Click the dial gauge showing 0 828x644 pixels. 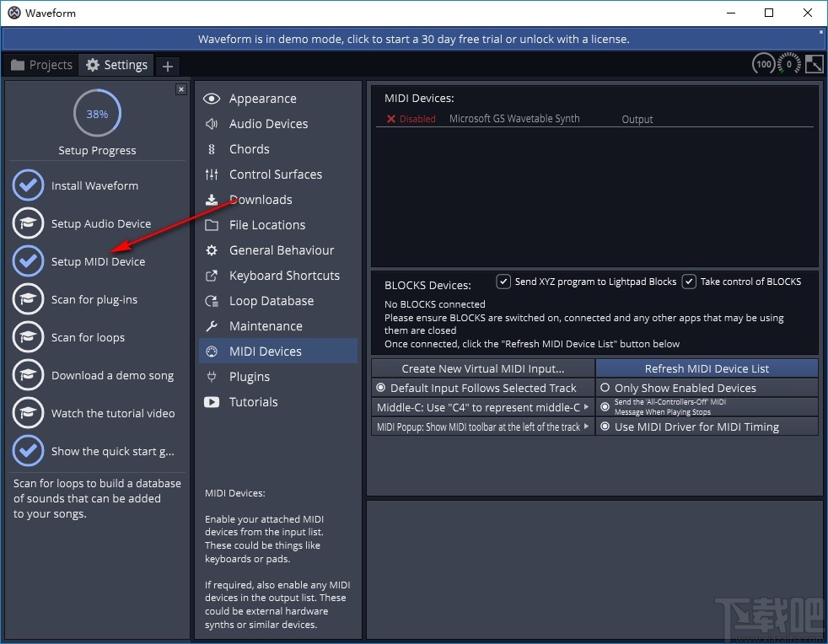789,64
